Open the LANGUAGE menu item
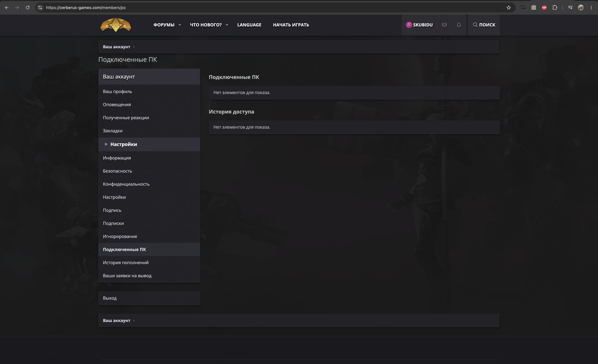 click(249, 25)
